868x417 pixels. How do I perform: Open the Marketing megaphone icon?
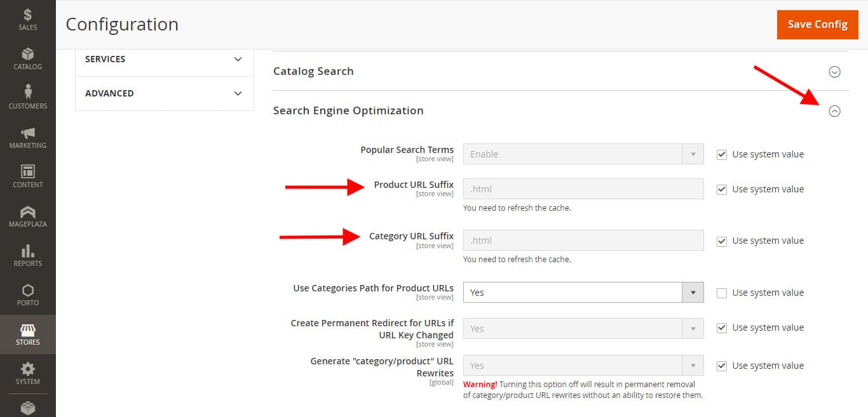click(27, 137)
